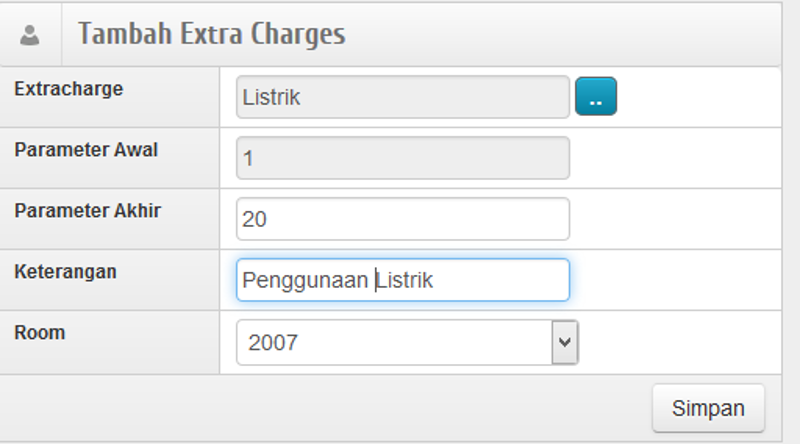
Task: Click the Parameter Awal field containing 1
Action: coord(402,158)
